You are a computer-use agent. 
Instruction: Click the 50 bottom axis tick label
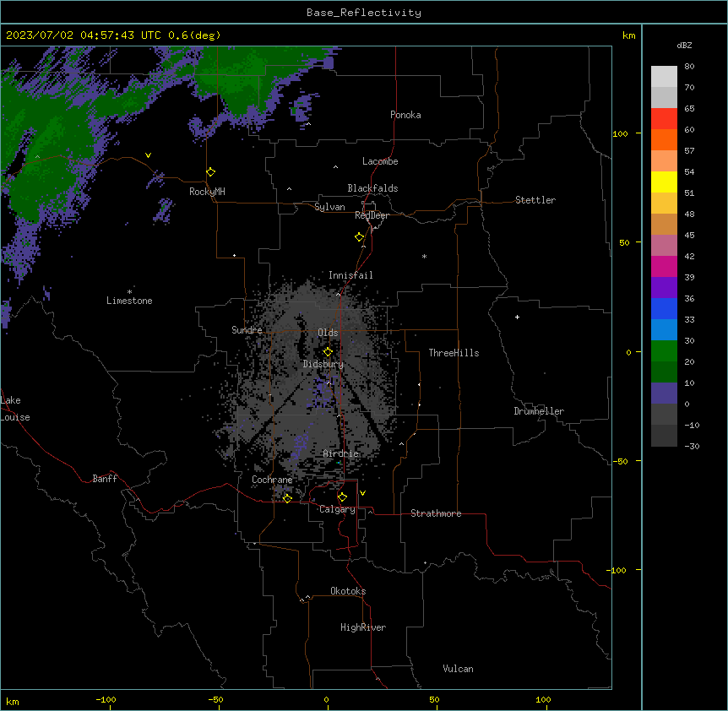tap(434, 699)
